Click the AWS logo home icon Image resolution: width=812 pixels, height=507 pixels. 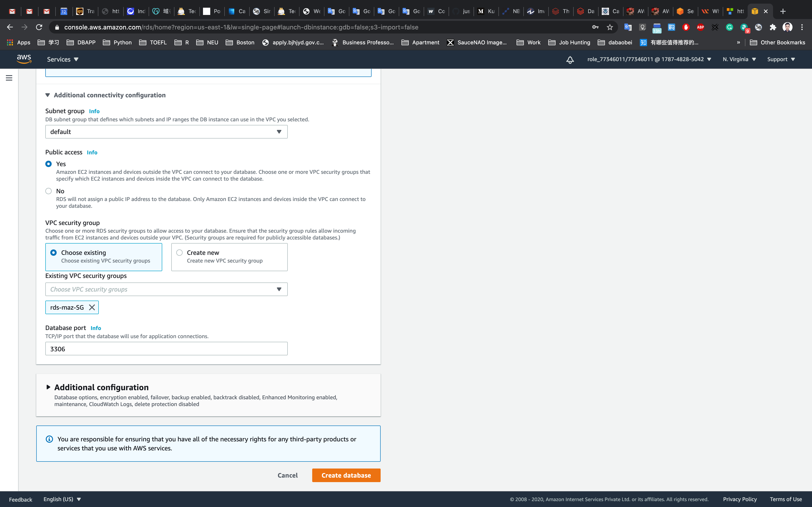pyautogui.click(x=24, y=59)
